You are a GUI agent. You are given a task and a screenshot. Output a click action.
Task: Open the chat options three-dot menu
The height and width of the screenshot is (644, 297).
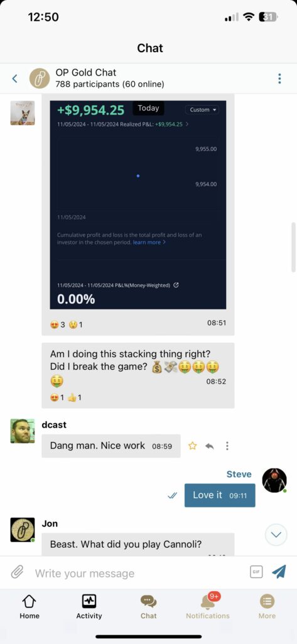point(279,79)
